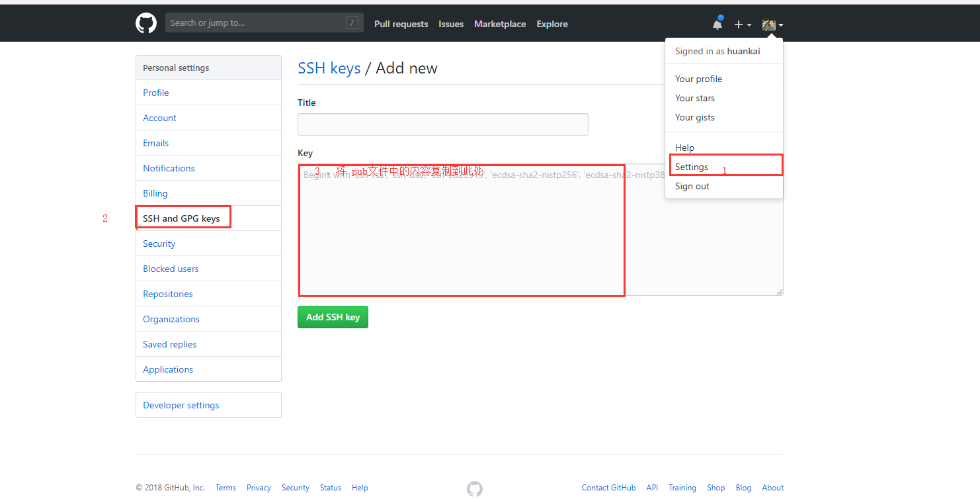The height and width of the screenshot is (499, 980).
Task: Click the slash shortcut icon in search
Action: coord(352,23)
